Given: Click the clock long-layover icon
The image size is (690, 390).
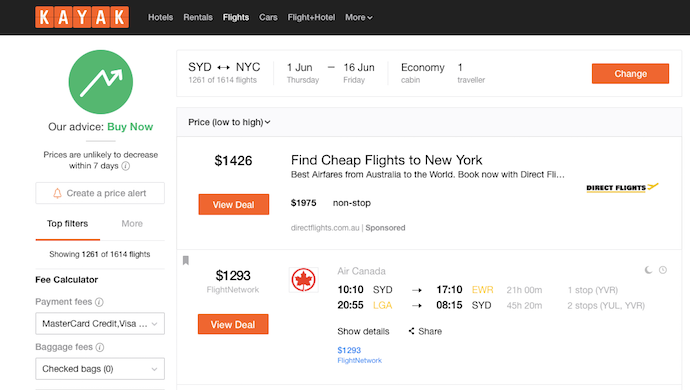Looking at the screenshot, I should tap(663, 270).
